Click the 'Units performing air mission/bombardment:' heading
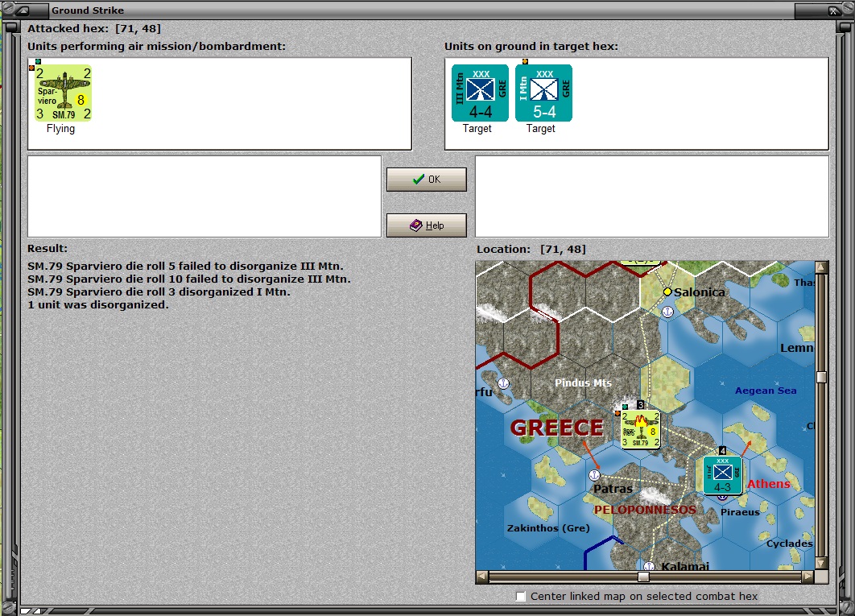The width and height of the screenshot is (855, 616). click(156, 47)
